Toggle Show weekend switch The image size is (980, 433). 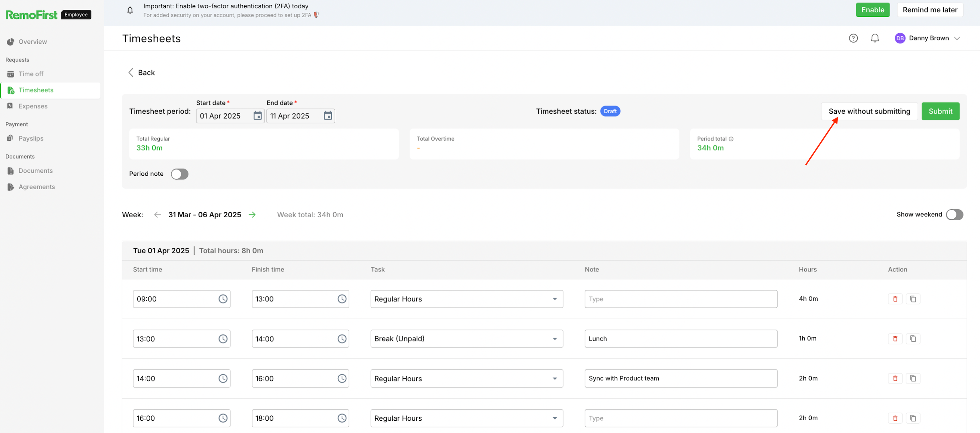[x=954, y=215]
